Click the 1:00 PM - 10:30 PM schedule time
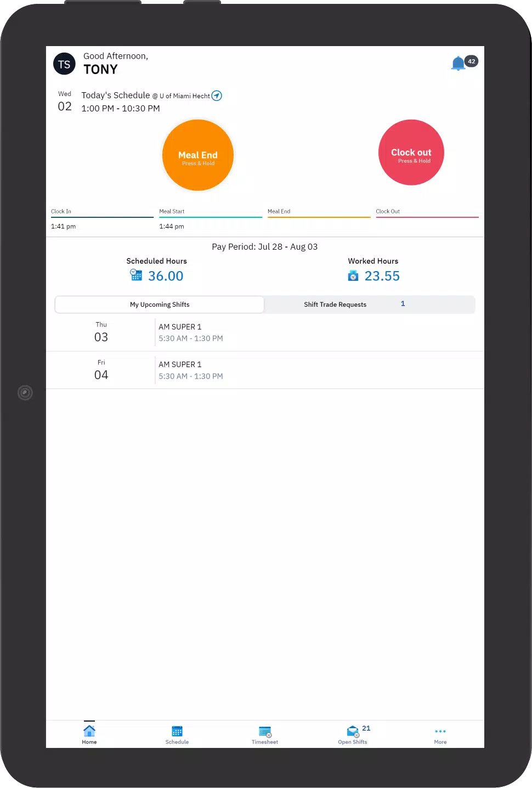This screenshot has width=532, height=788. 121,109
